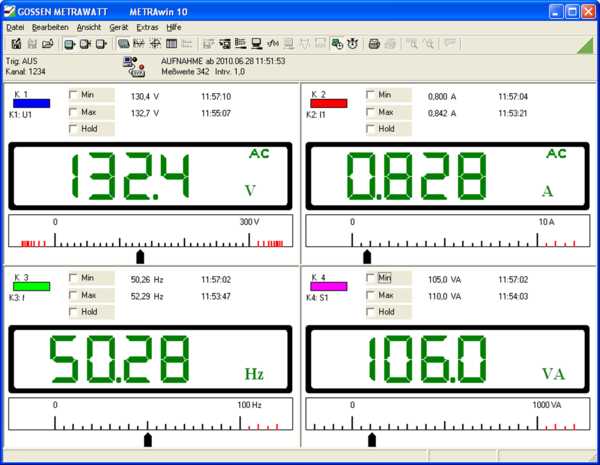The image size is (600, 465).
Task: Expand the Ansicht menu
Action: point(89,27)
